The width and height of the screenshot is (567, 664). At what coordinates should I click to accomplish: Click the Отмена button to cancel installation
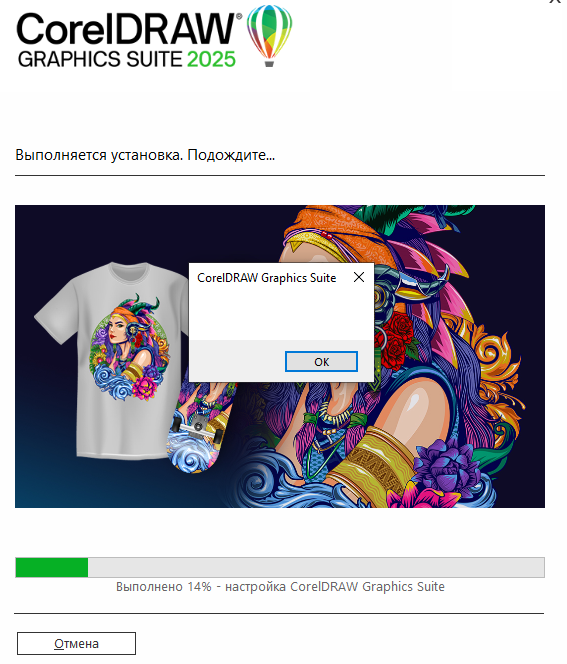click(76, 643)
